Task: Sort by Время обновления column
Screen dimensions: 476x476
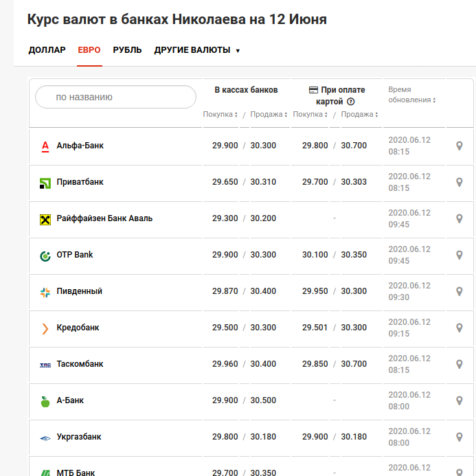Action: tap(412, 95)
